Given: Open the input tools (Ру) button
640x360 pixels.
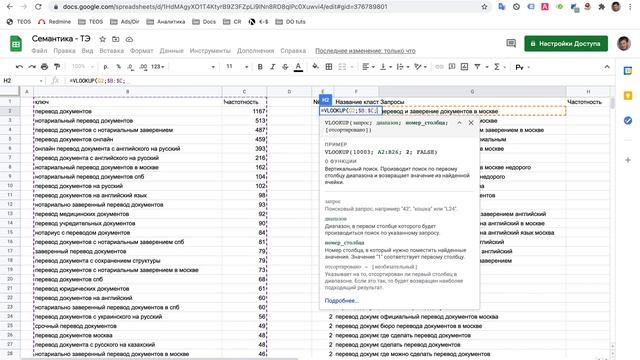Looking at the screenshot, I should [x=520, y=67].
